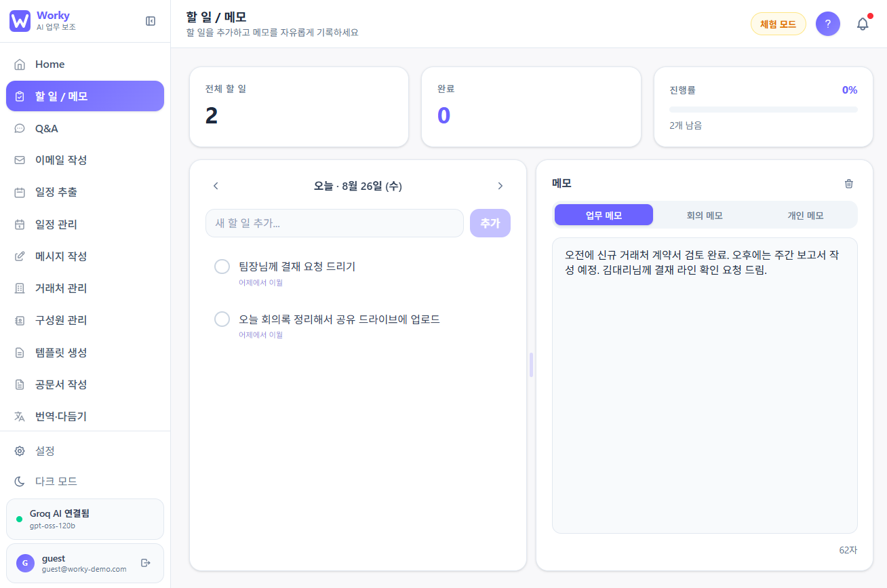Click the 추가 button
Screen dimensions: 887x588
(x=490, y=223)
